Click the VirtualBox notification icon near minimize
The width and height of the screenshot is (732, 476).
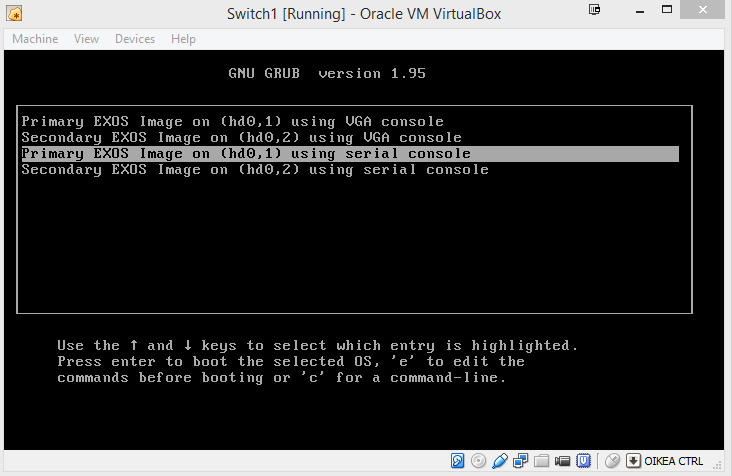[x=594, y=10]
